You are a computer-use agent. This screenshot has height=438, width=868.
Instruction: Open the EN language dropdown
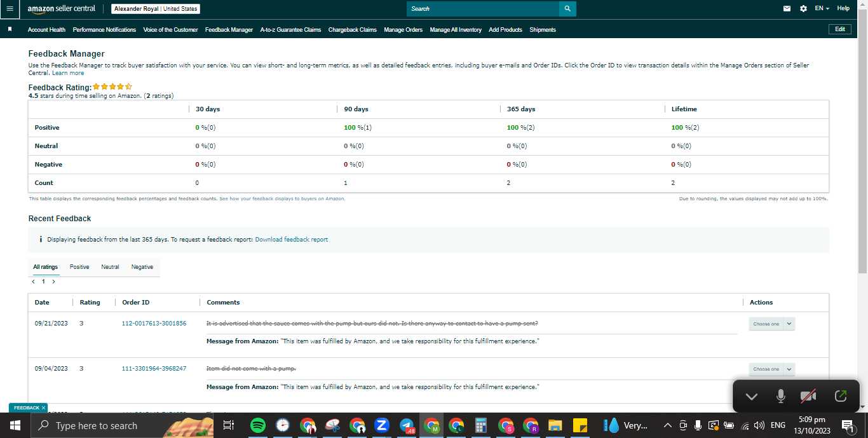[822, 9]
